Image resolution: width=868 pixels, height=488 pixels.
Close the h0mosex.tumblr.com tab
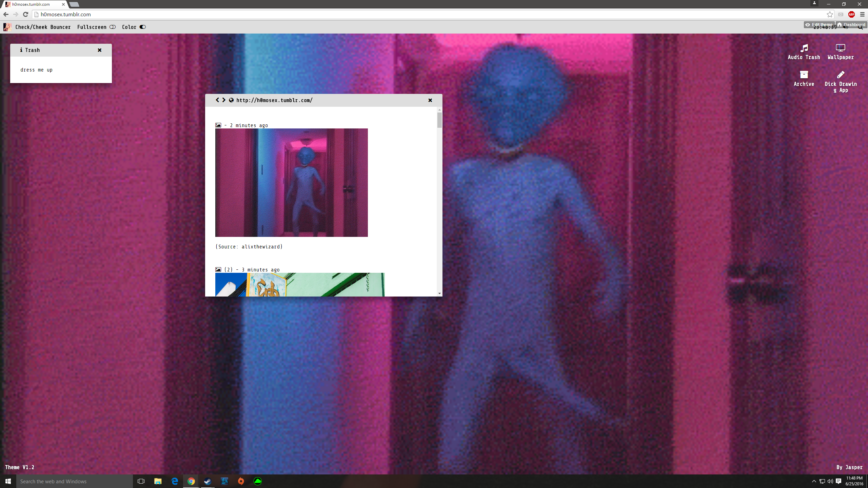tap(63, 4)
